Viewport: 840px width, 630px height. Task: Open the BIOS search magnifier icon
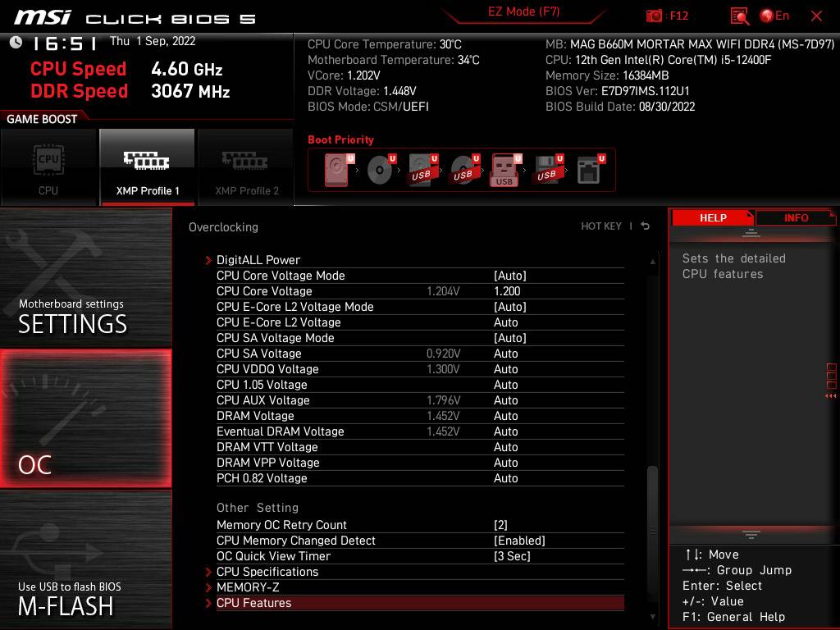(x=739, y=16)
